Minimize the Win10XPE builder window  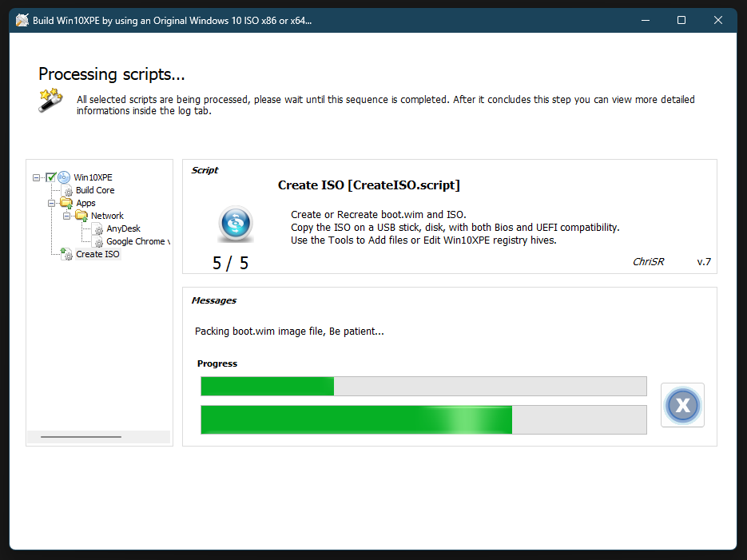[646, 21]
